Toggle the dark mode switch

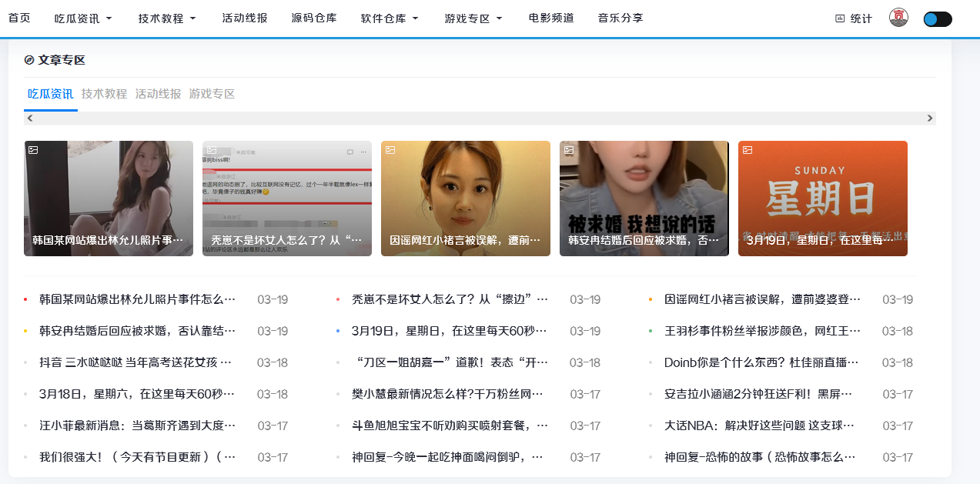coord(938,19)
